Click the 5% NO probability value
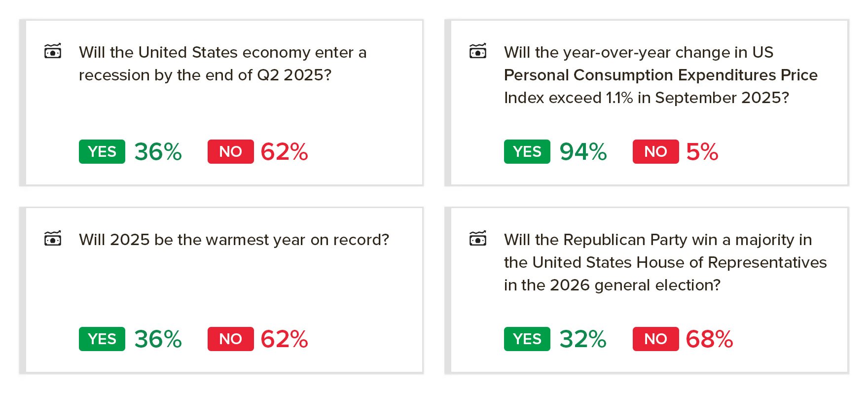The image size is (868, 393). point(702,152)
